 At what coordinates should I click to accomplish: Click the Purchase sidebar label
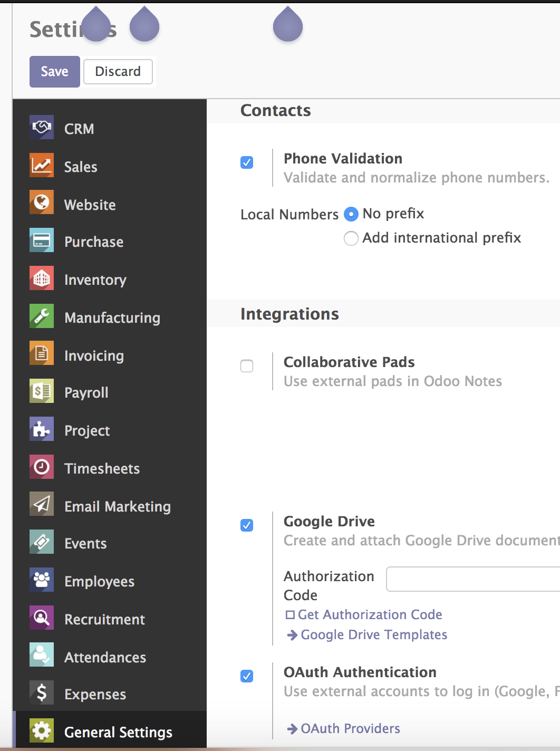click(94, 242)
